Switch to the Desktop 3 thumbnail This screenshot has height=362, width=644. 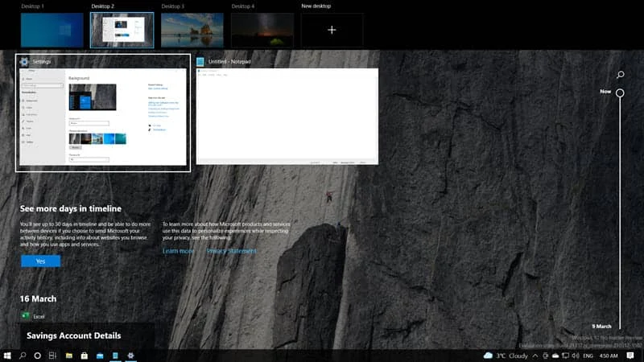click(x=192, y=30)
